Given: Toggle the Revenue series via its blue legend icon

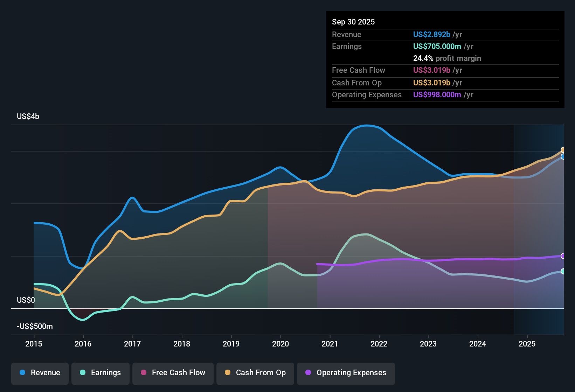Looking at the screenshot, I should tap(22, 373).
